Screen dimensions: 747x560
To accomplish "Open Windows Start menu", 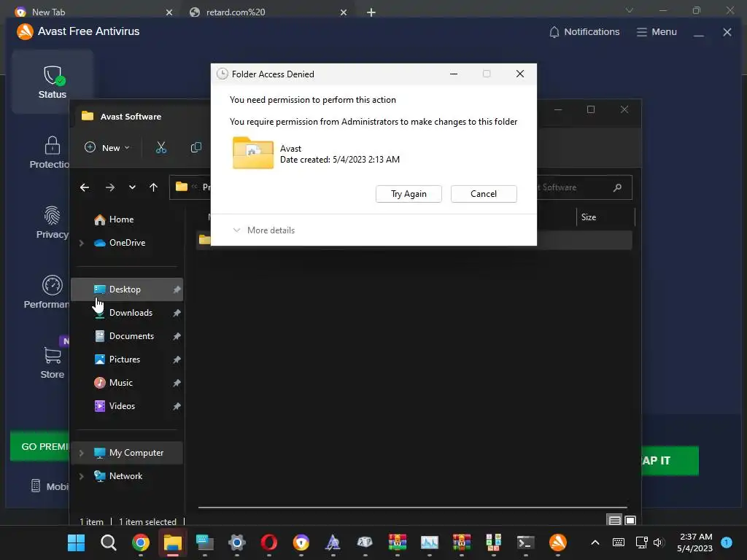I will tap(76, 542).
